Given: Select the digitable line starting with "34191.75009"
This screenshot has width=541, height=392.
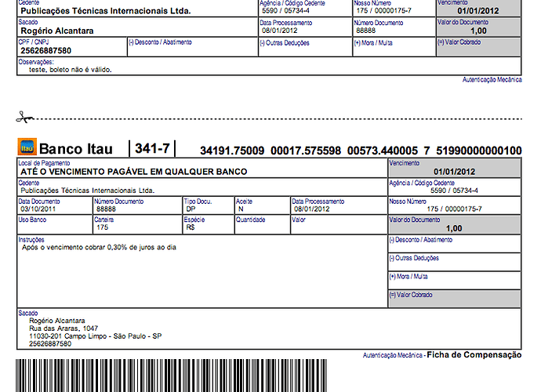Looking at the screenshot, I should tap(361, 151).
